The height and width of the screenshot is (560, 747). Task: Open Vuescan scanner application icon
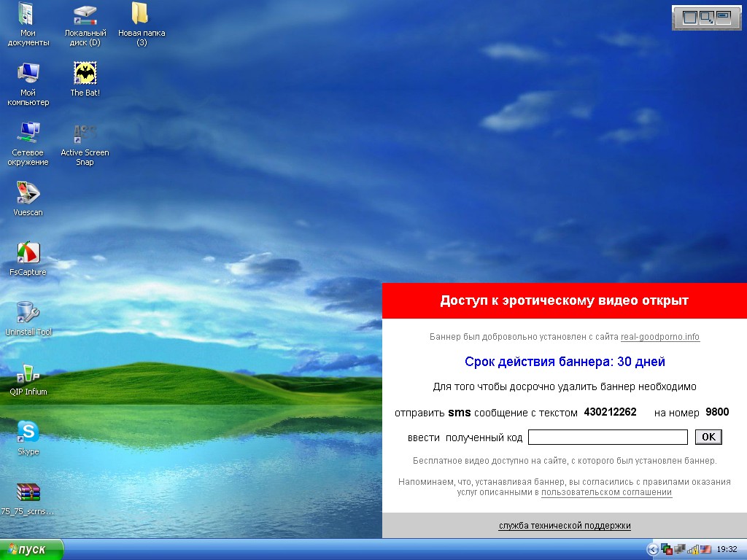tap(28, 194)
